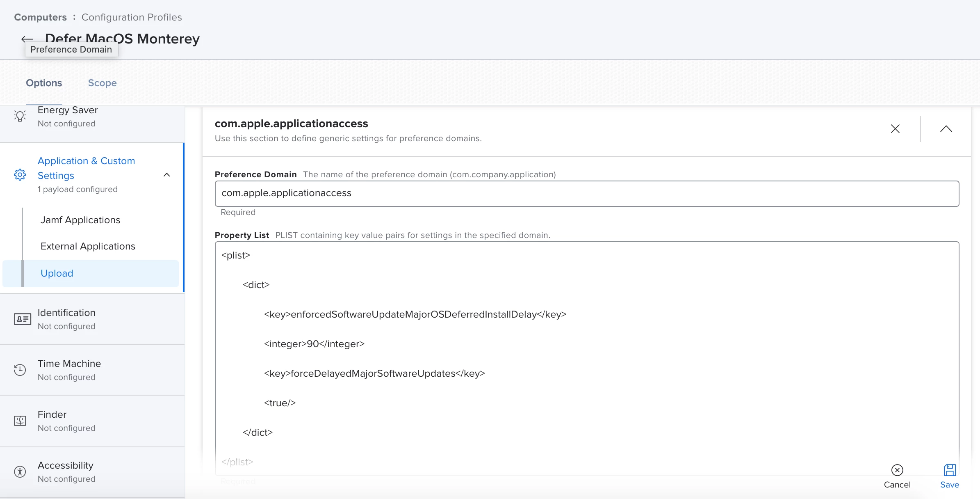Click the Configuration Profiles breadcrumb link
The height and width of the screenshot is (499, 980).
pos(132,17)
